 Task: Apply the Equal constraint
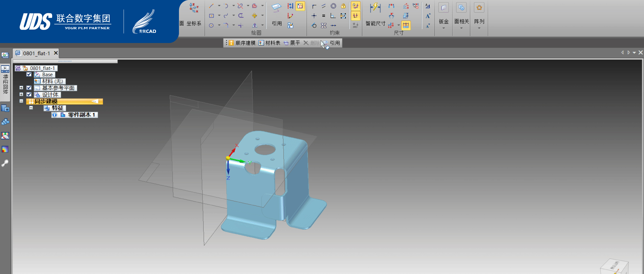point(324,16)
